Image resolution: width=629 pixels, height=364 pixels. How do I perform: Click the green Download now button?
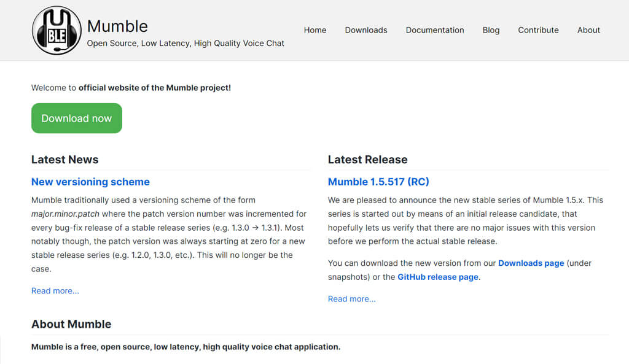77,118
